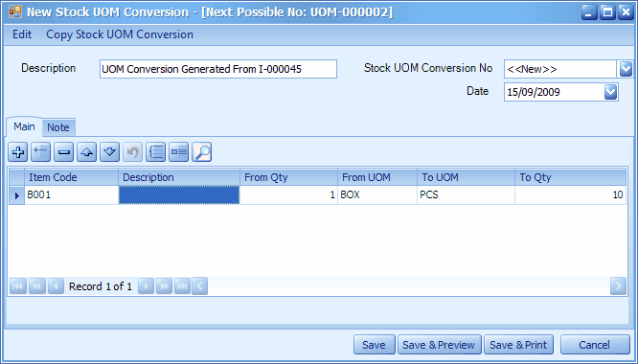Click the Save & Preview button

pyautogui.click(x=439, y=345)
